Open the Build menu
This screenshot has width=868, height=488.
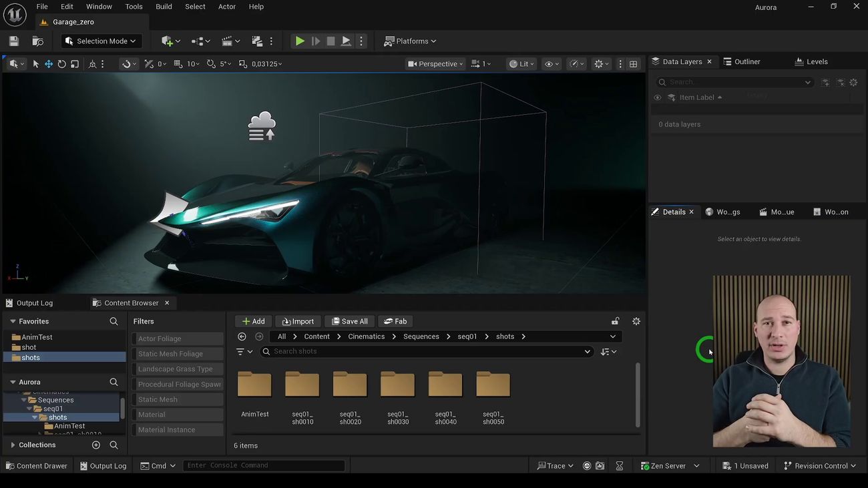(x=164, y=7)
